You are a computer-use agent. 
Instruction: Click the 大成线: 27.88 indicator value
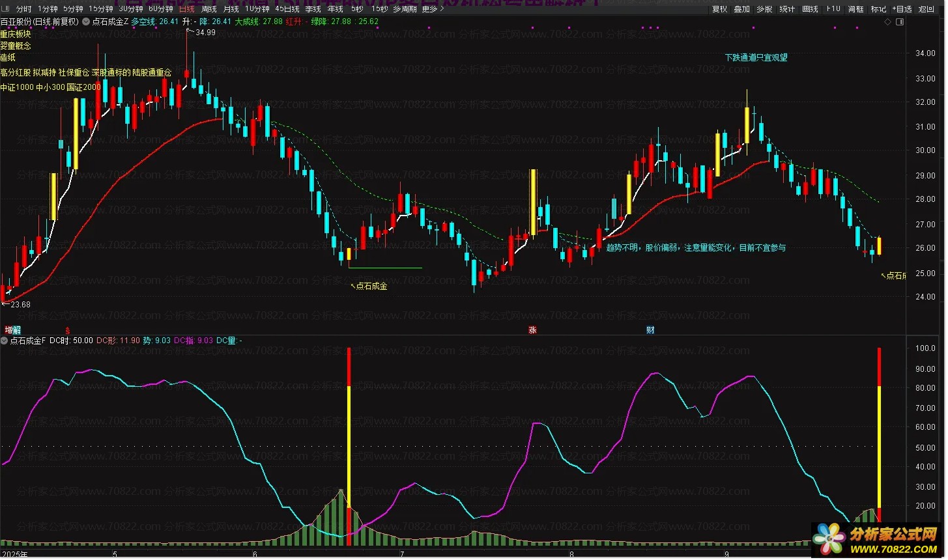point(259,21)
